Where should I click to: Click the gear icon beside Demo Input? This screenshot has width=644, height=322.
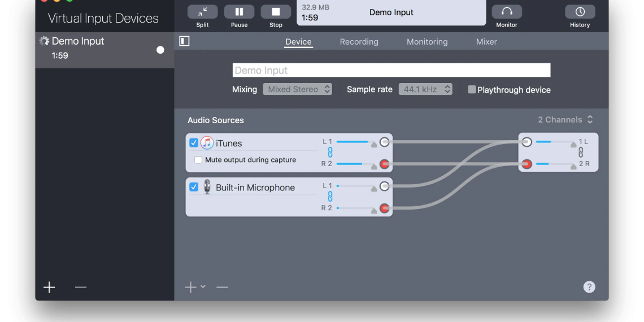coord(44,41)
